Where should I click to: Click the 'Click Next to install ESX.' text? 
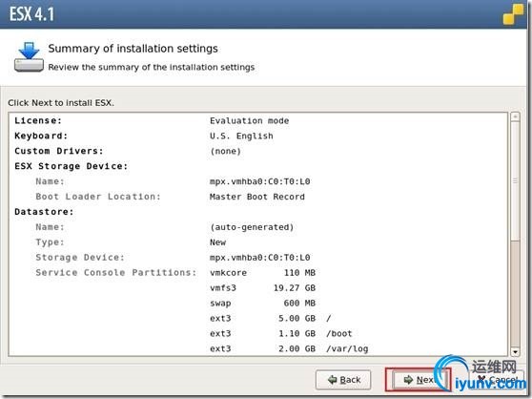[x=61, y=103]
